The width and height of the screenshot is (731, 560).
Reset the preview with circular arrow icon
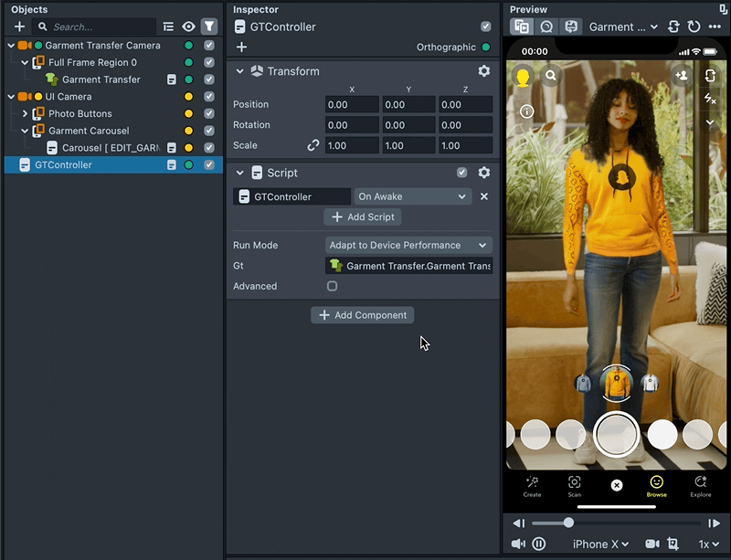[694, 27]
